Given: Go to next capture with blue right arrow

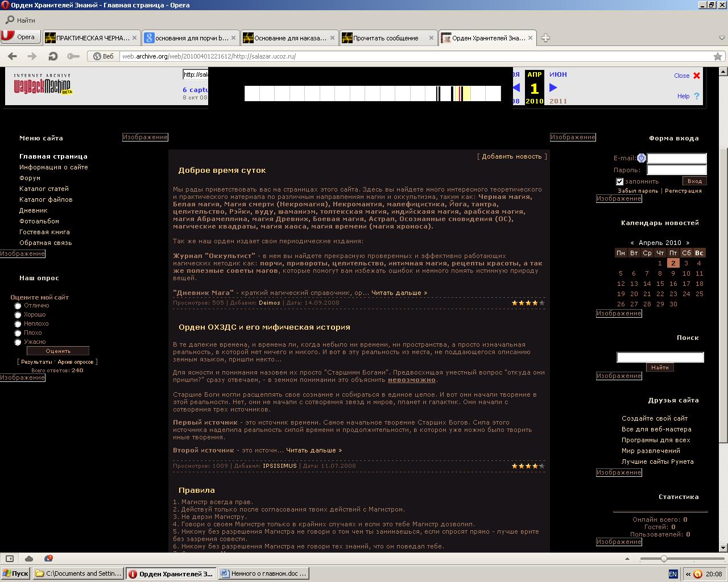Looking at the screenshot, I should coord(553,88).
